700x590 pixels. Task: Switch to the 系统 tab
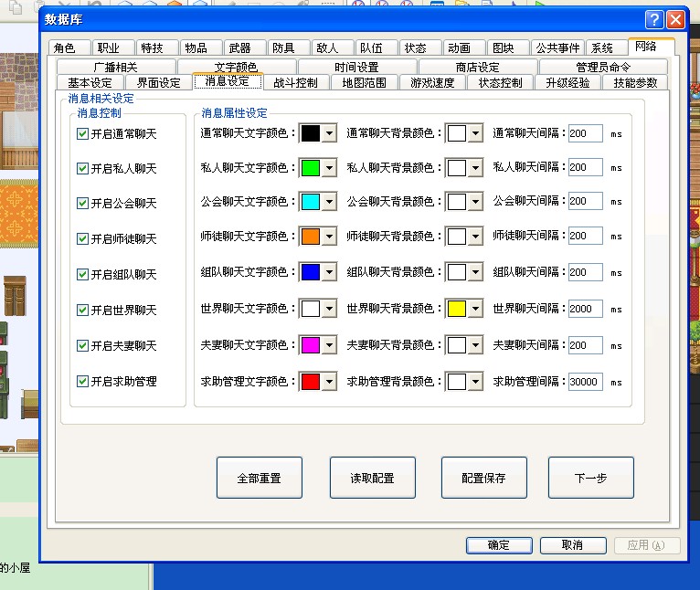click(606, 47)
